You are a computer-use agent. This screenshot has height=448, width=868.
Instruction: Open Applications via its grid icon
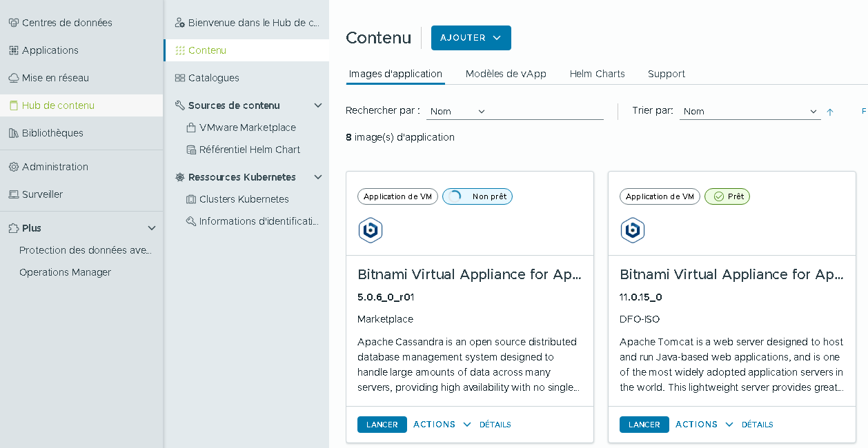[13, 50]
